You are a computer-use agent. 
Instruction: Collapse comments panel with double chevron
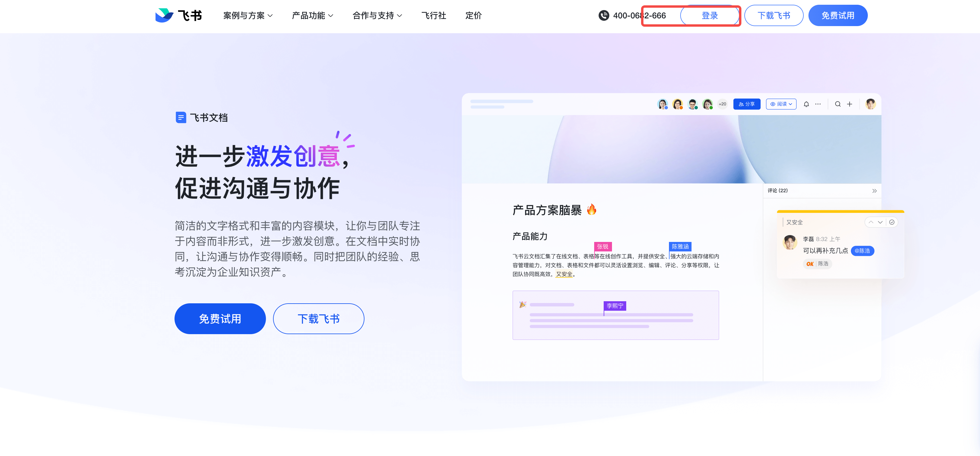[x=874, y=191]
